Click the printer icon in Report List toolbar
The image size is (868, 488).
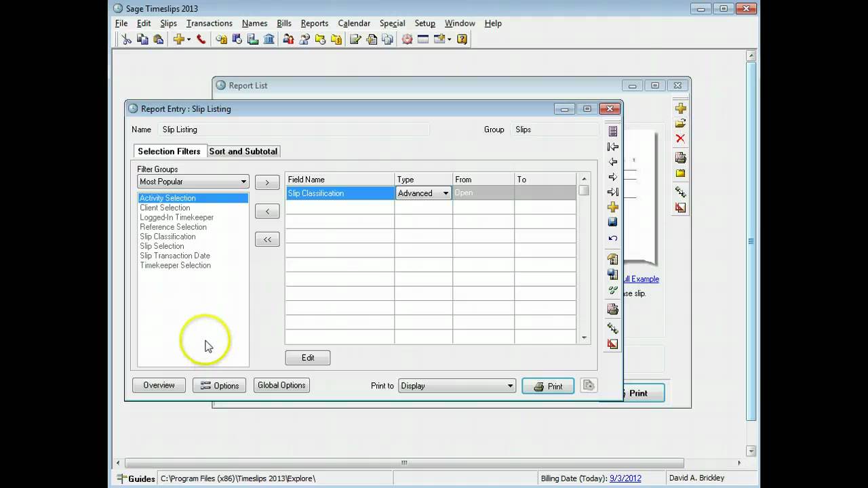click(x=680, y=158)
